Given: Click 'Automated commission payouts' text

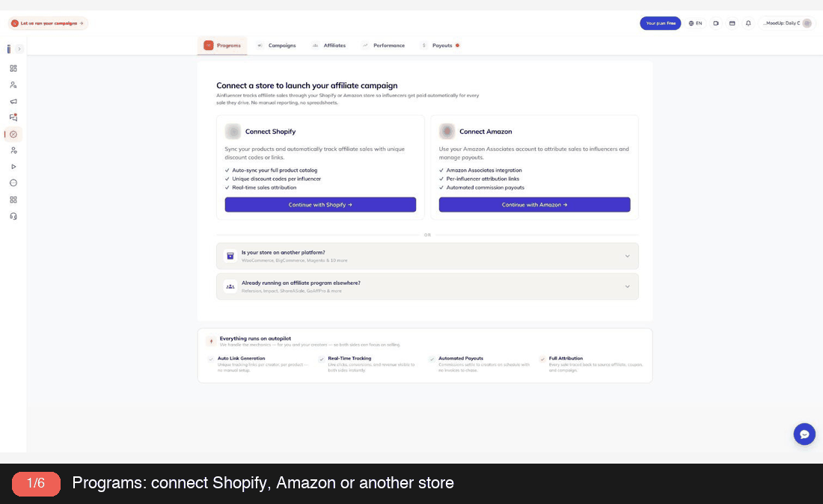Looking at the screenshot, I should click(x=485, y=187).
